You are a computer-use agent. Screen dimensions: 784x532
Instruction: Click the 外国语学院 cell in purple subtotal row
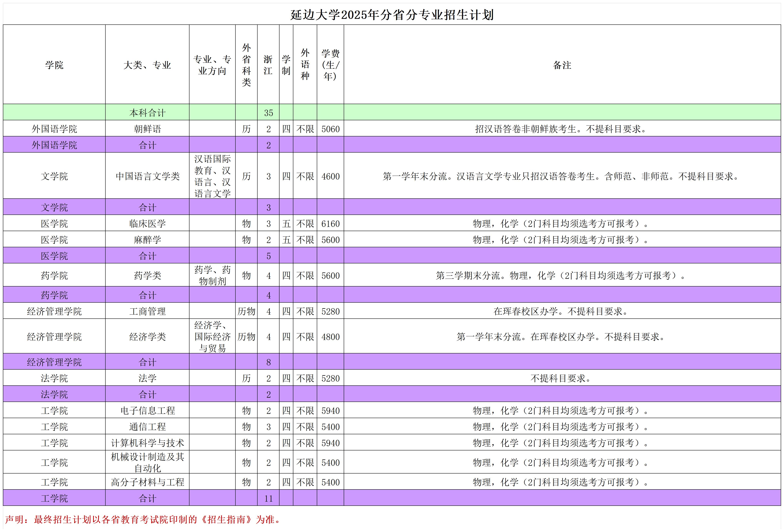click(54, 145)
